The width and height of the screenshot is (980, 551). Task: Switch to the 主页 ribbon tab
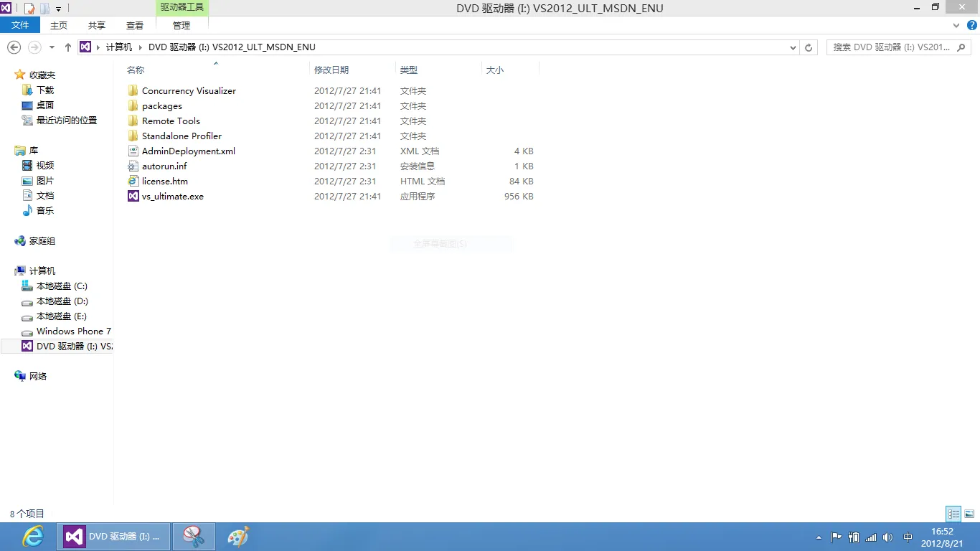tap(59, 25)
